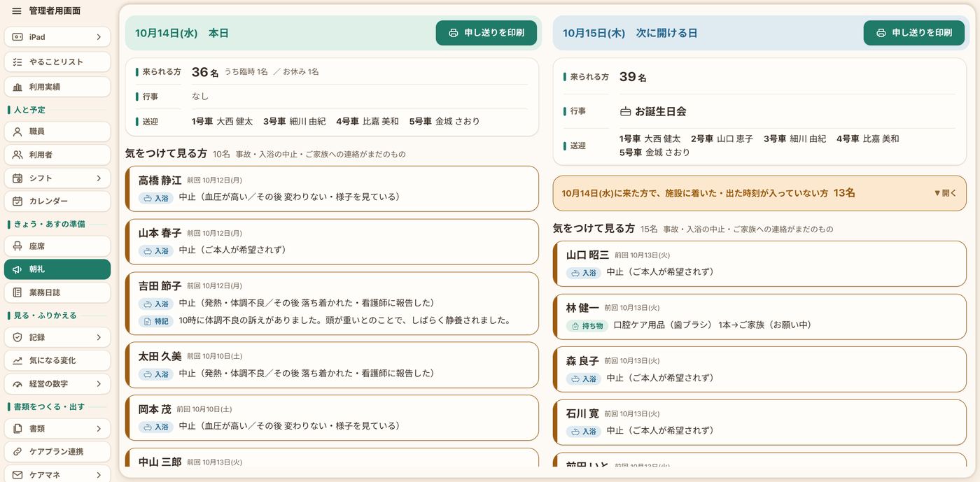Click 入浴 badge on 山本 春子 card
Image resolution: width=980 pixels, height=482 pixels.
[x=156, y=250]
